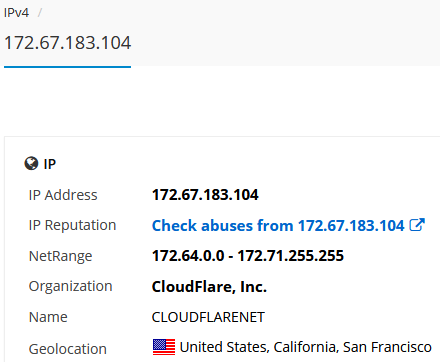
Task: Click United States, California, San Francisco text
Action: 306,347
